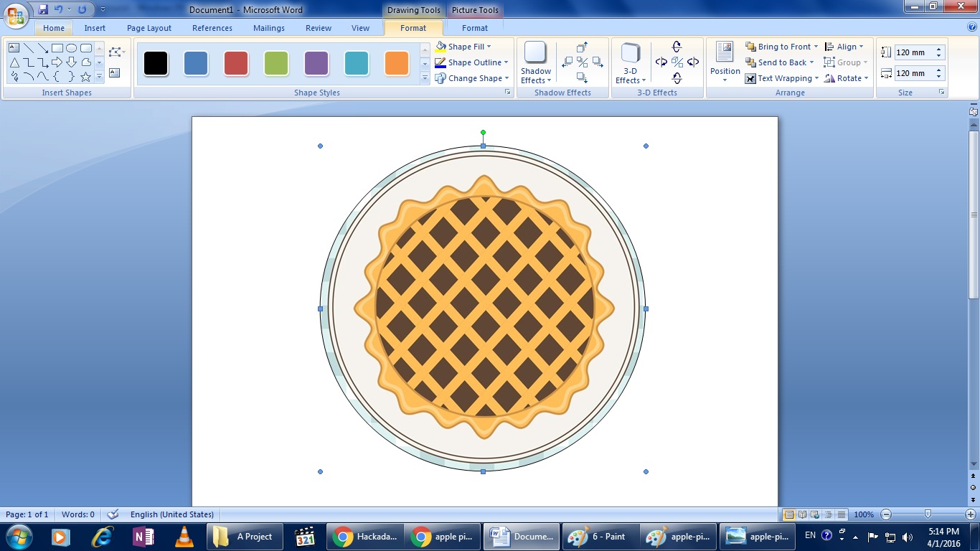The image size is (980, 551).
Task: Nudge shadow up
Action: 583,47
